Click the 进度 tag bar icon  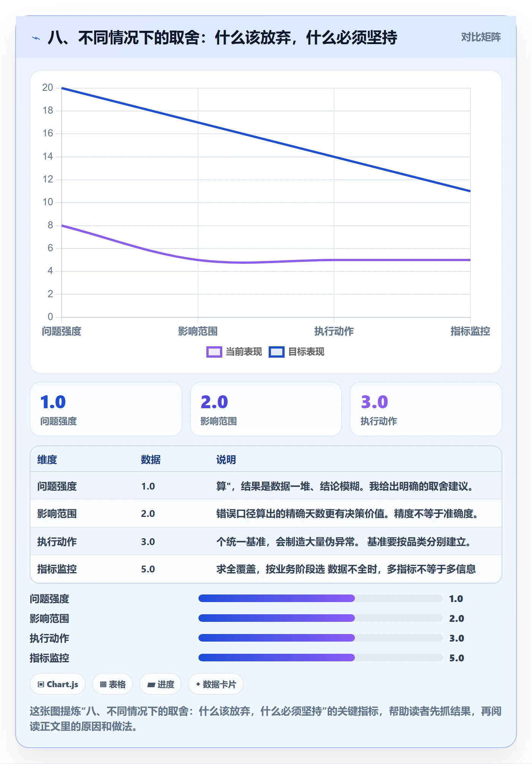pyautogui.click(x=151, y=685)
